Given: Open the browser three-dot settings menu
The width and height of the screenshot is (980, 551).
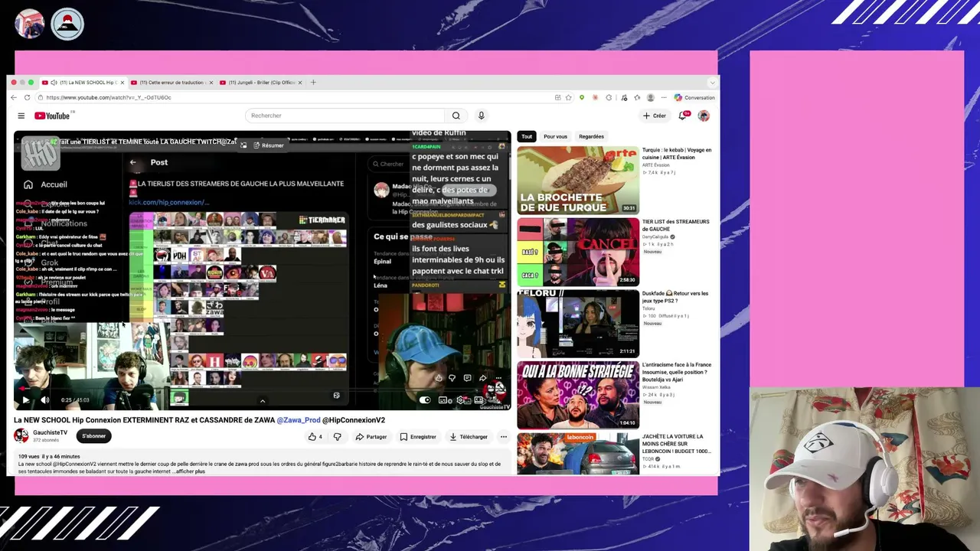Looking at the screenshot, I should coord(664,97).
